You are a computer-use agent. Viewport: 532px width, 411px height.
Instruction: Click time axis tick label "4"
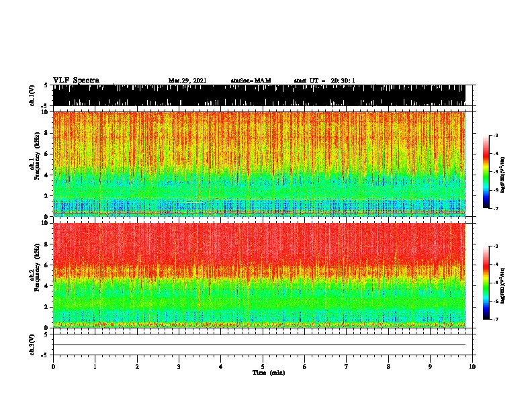(x=221, y=367)
